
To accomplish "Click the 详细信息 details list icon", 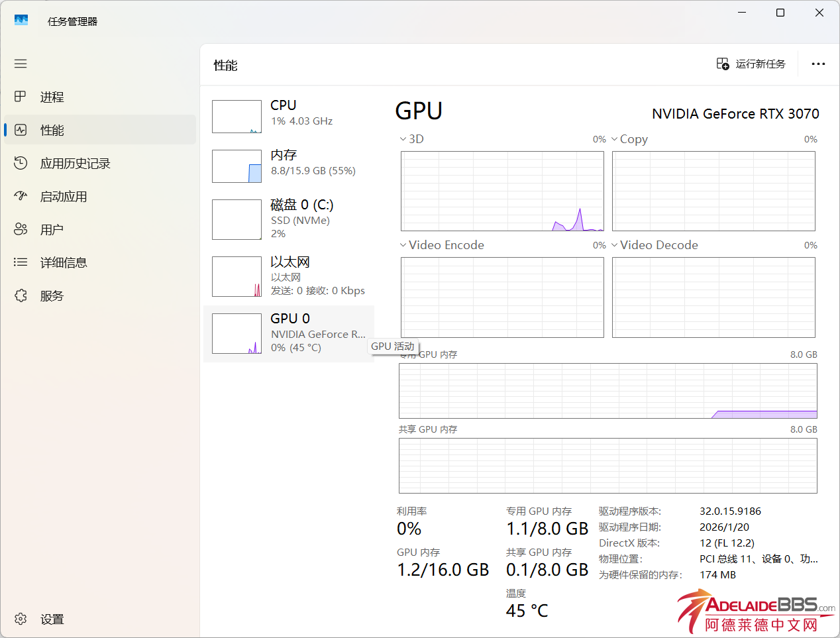I will [x=21, y=262].
